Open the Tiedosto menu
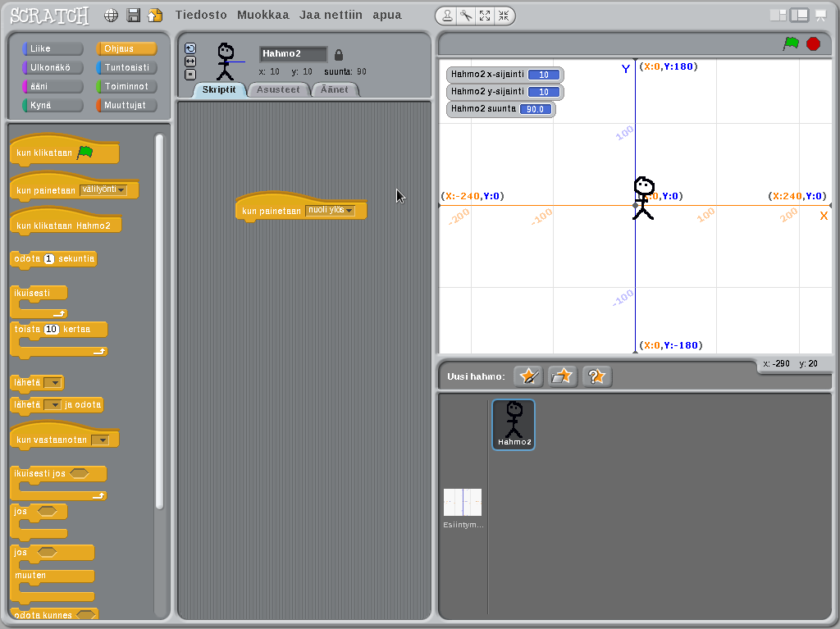Image resolution: width=840 pixels, height=629 pixels. tap(201, 15)
